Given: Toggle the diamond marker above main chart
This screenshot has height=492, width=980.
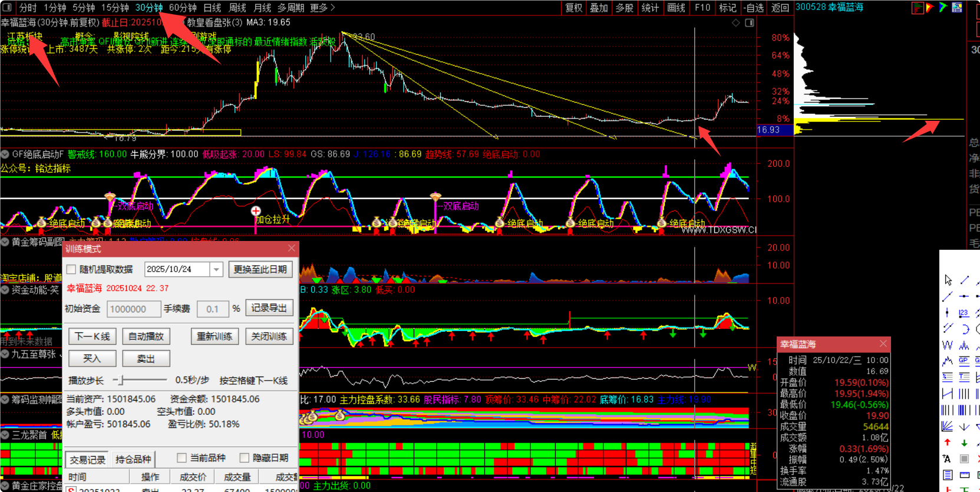Looking at the screenshot, I should tap(736, 23).
